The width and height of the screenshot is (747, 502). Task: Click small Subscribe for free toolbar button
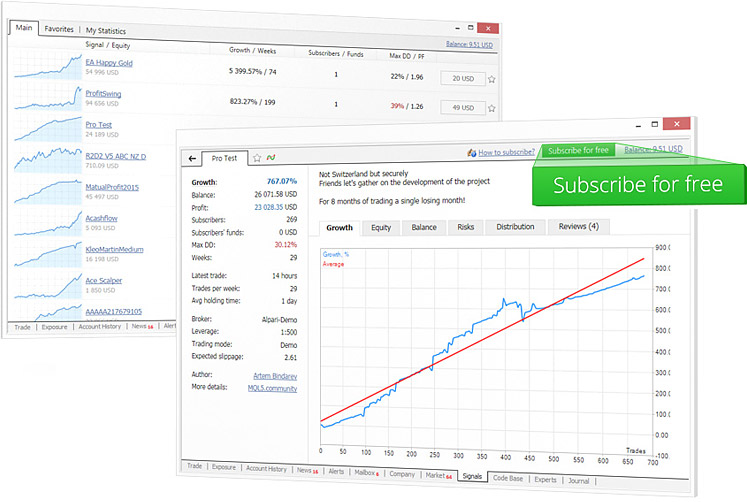pos(578,151)
